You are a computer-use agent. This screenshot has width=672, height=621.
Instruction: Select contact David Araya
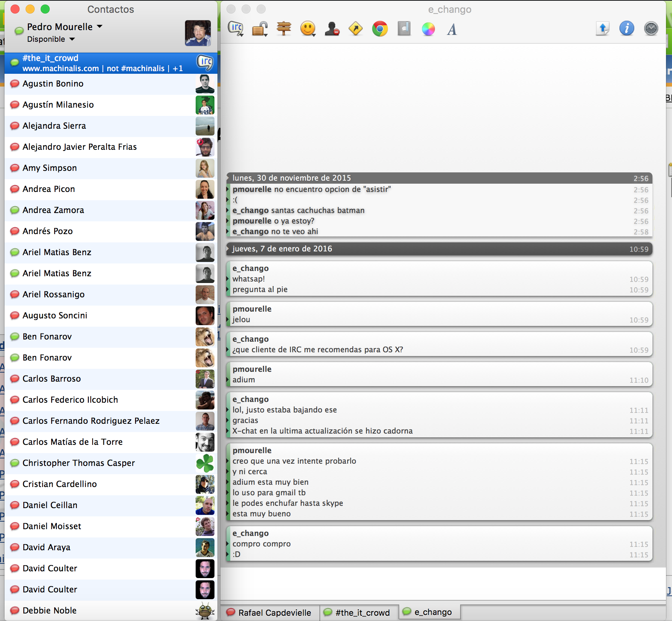(x=111, y=547)
